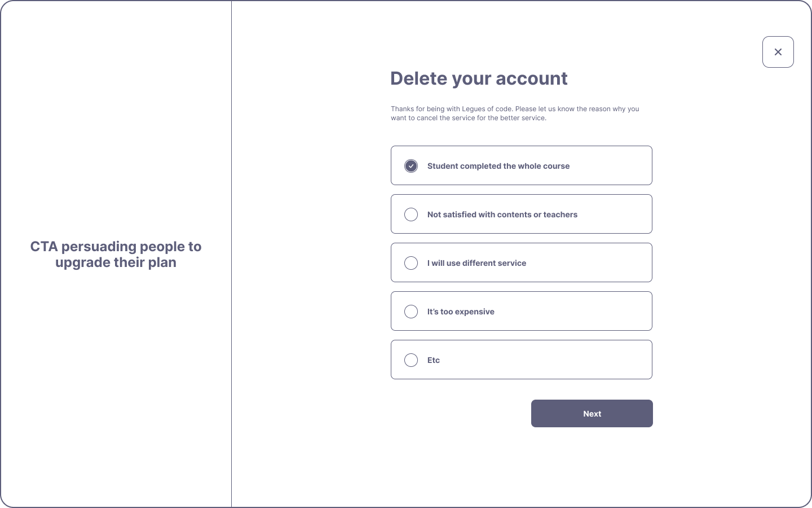
Task: Pick the "It's too expensive" radio circle
Action: pyautogui.click(x=411, y=312)
